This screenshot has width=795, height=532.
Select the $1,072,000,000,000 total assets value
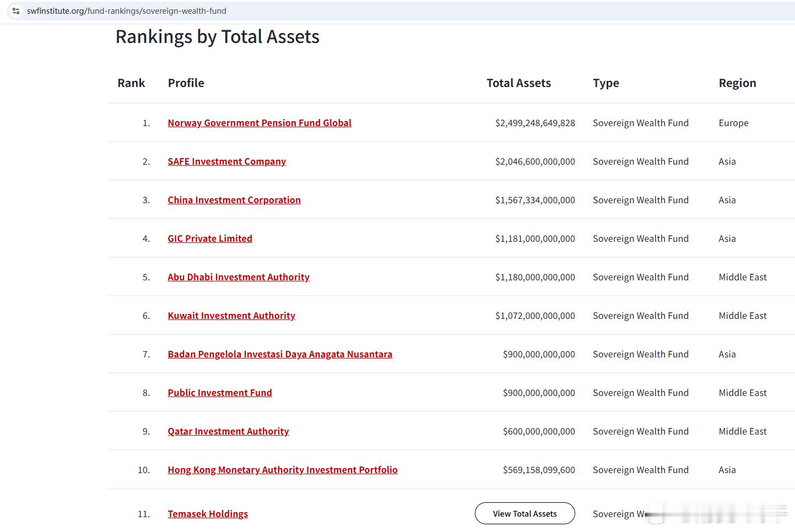tap(535, 316)
